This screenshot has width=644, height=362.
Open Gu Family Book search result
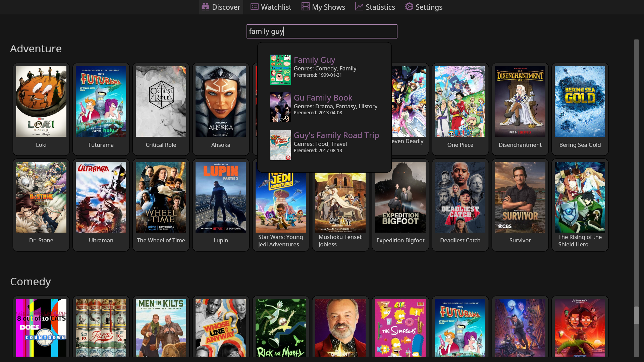(x=323, y=98)
